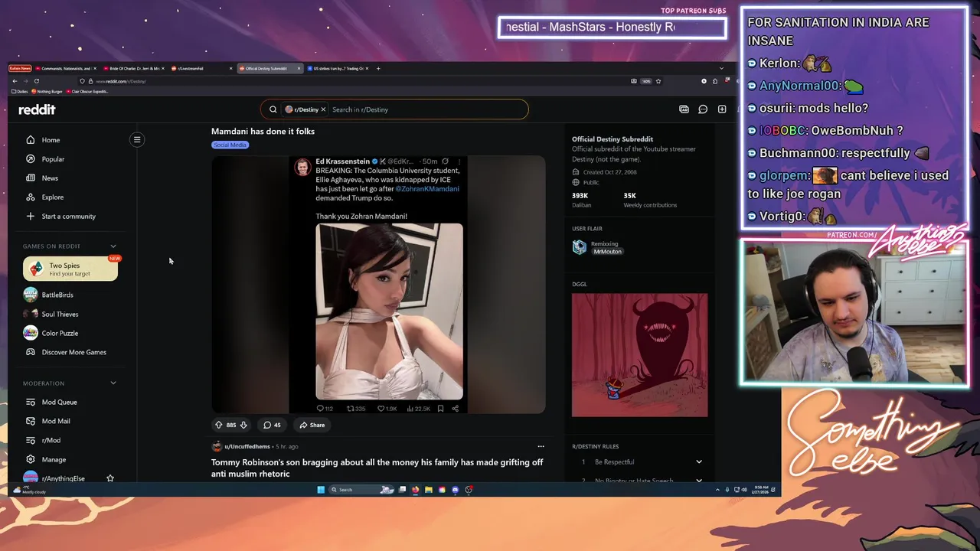Screen dimensions: 980x551
Task: Open options menu for Tommy Robinson post
Action: click(x=541, y=446)
